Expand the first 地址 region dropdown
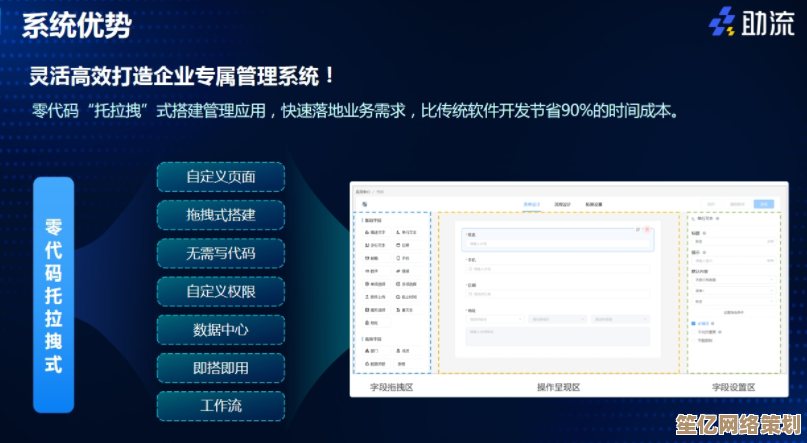The width and height of the screenshot is (807, 443). pos(493,320)
